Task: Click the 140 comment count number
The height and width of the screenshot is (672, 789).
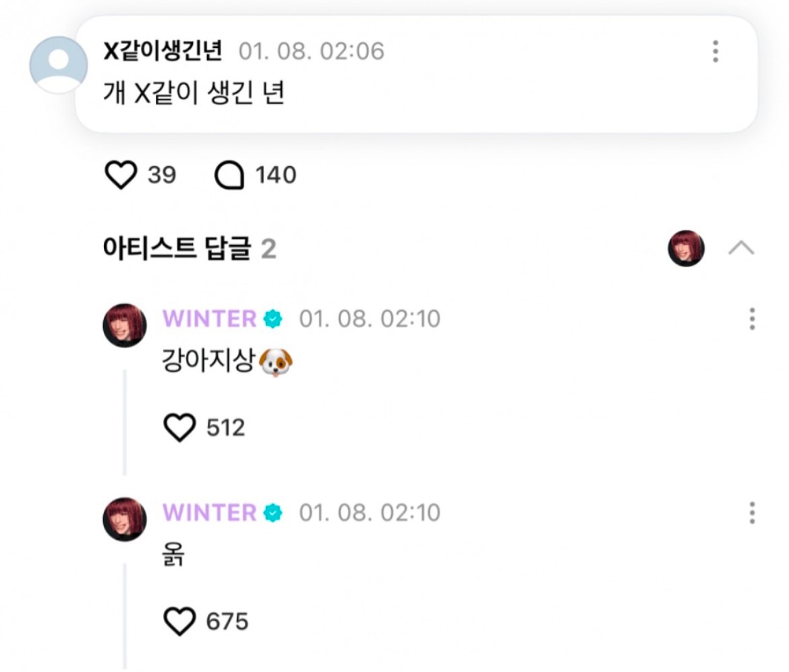Action: (x=276, y=175)
